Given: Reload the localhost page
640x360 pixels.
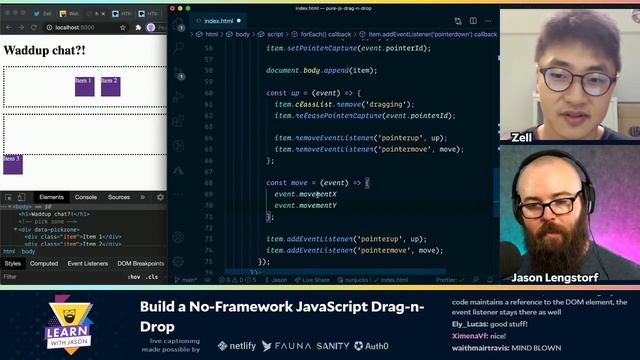Looking at the screenshot, I should click(x=34, y=27).
